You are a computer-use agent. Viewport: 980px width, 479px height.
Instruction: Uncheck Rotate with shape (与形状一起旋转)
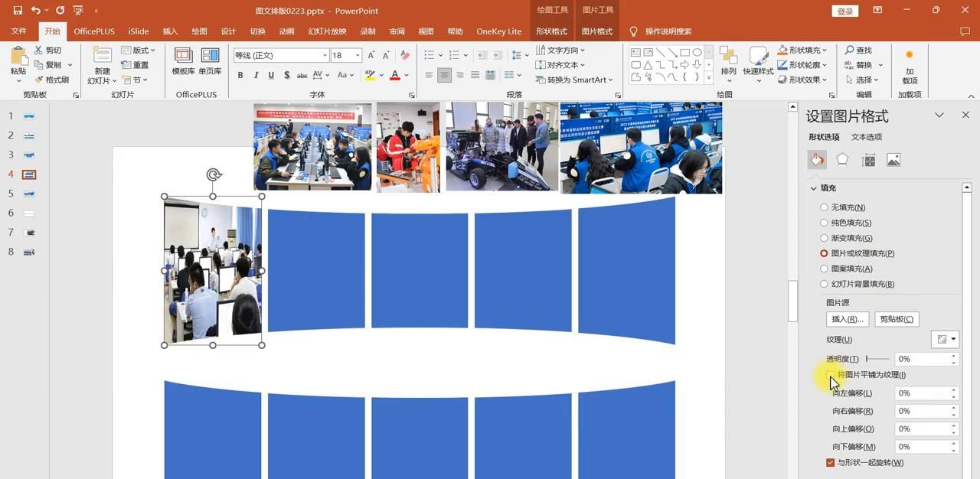831,462
